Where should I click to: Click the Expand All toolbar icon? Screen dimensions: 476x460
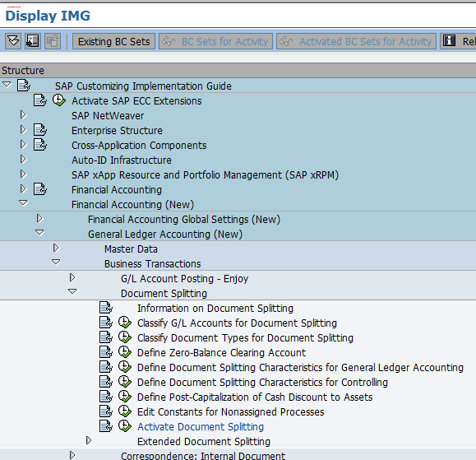[x=13, y=41]
